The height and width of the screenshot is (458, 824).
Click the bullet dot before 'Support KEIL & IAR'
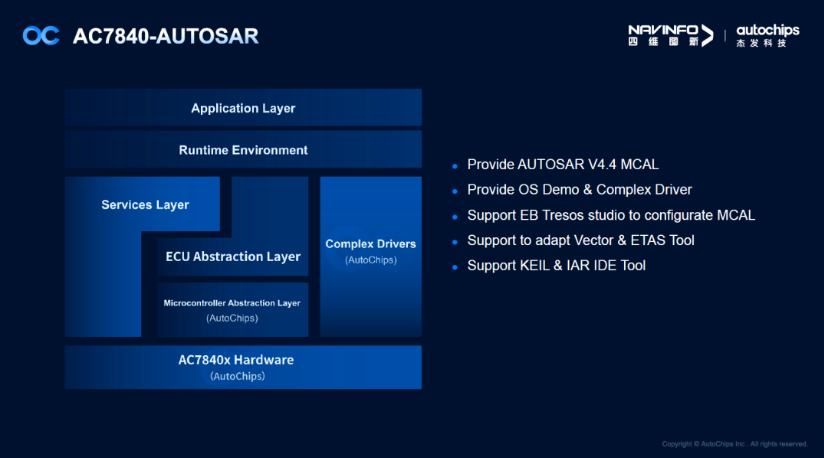click(455, 268)
